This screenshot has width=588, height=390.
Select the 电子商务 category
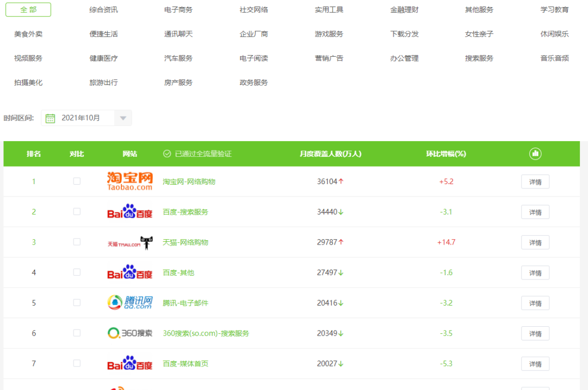point(179,10)
